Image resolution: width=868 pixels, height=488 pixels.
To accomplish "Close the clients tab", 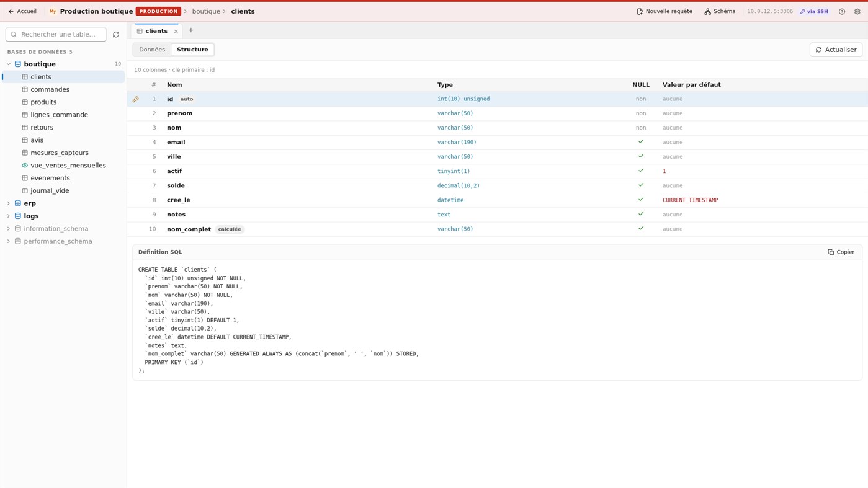I will [176, 31].
